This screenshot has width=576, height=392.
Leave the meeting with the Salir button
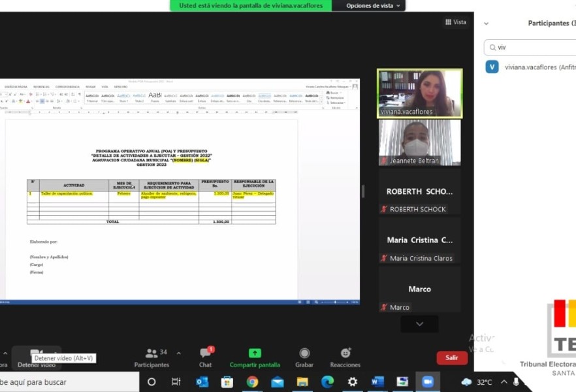tap(452, 357)
